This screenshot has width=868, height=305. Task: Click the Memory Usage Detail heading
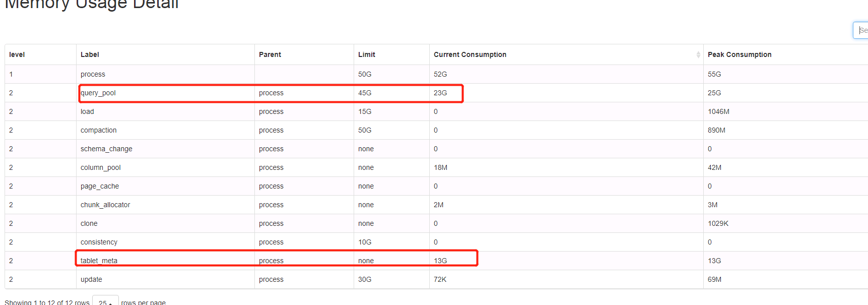click(x=91, y=5)
